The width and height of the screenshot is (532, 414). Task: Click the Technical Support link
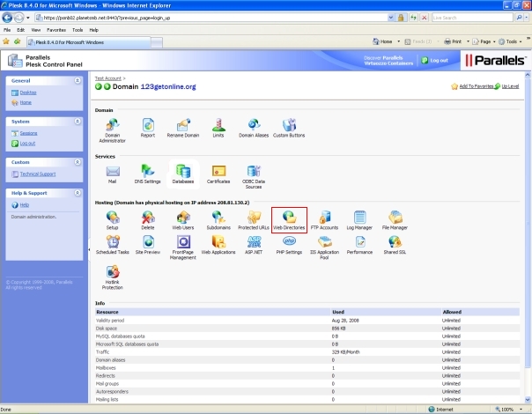[x=38, y=174]
